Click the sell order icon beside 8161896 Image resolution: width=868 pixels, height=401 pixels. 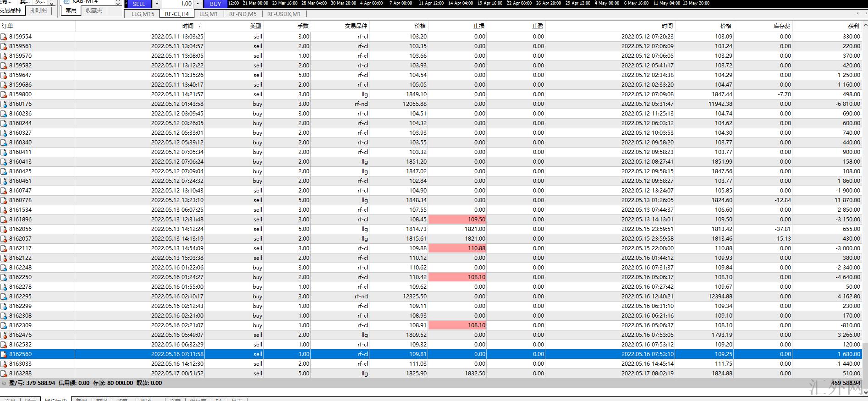(x=4, y=220)
